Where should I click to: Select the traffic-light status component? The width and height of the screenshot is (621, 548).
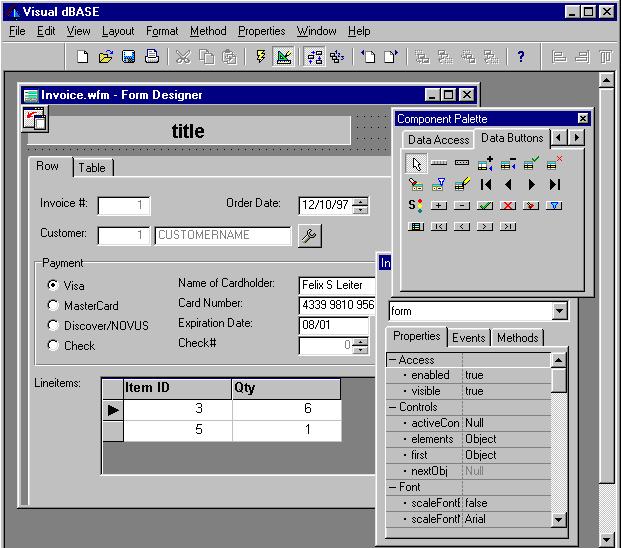(415, 206)
